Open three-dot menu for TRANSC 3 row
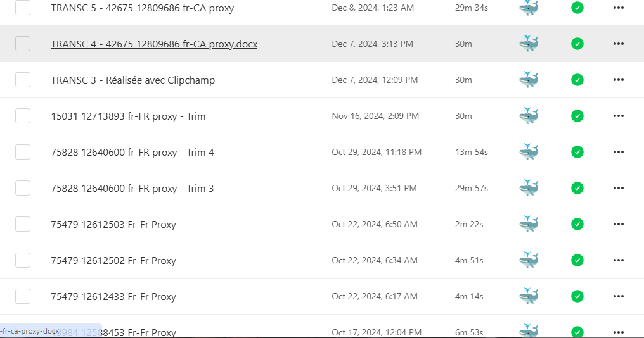The width and height of the screenshot is (644, 338). (x=618, y=80)
